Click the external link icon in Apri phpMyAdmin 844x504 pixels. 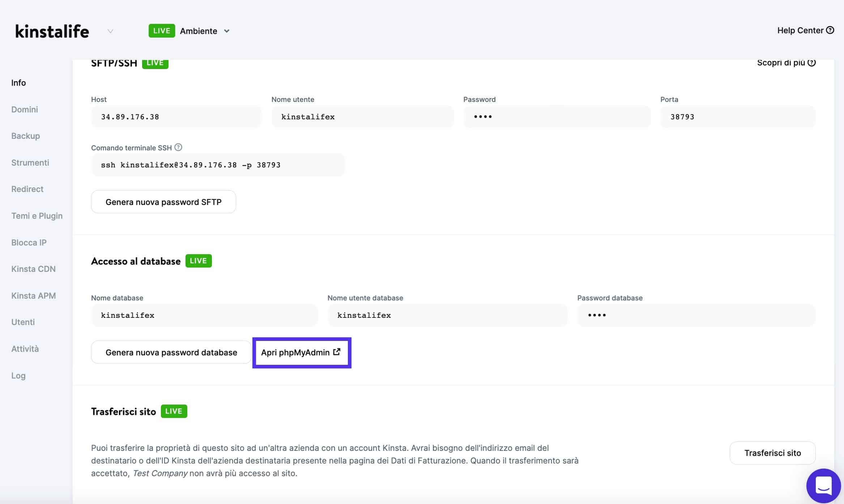pyautogui.click(x=336, y=352)
